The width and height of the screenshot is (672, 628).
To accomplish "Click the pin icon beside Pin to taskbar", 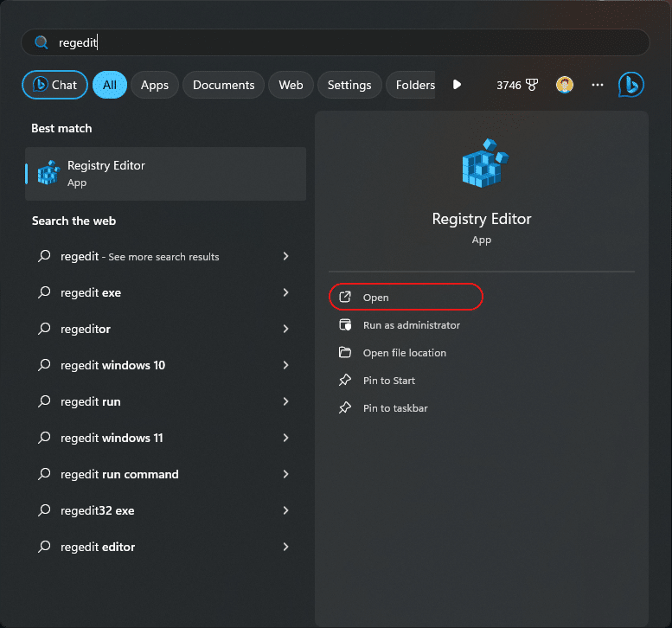I will [345, 407].
